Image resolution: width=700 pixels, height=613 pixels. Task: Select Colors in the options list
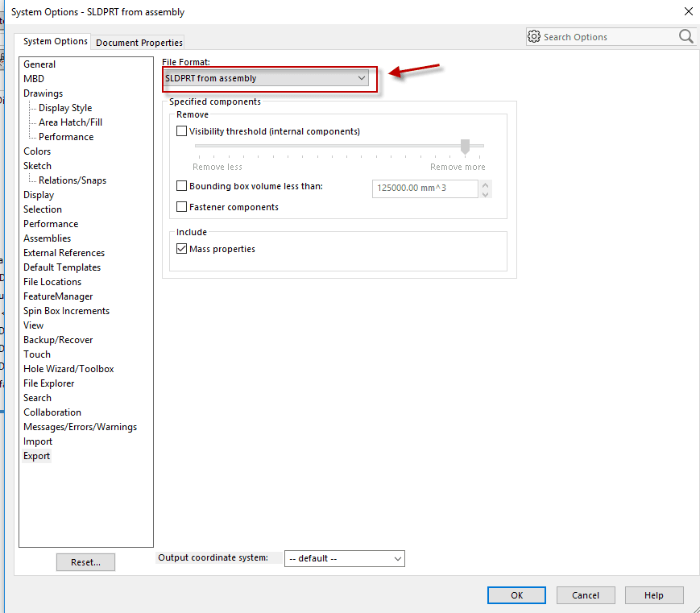37,151
